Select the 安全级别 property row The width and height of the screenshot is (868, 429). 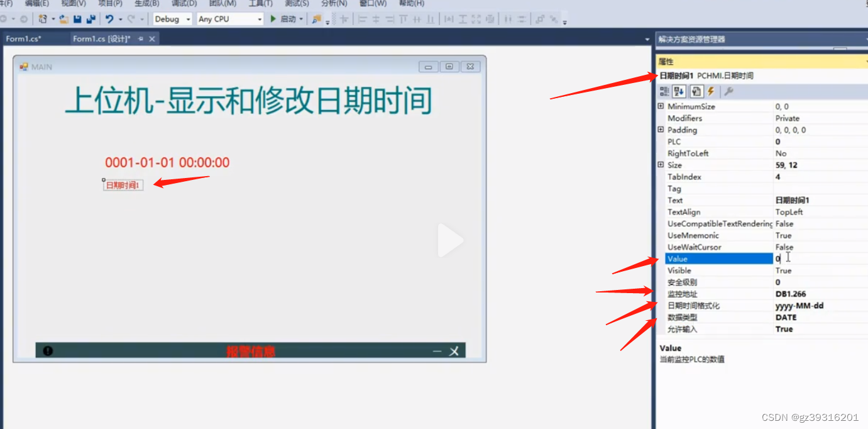[762, 282]
